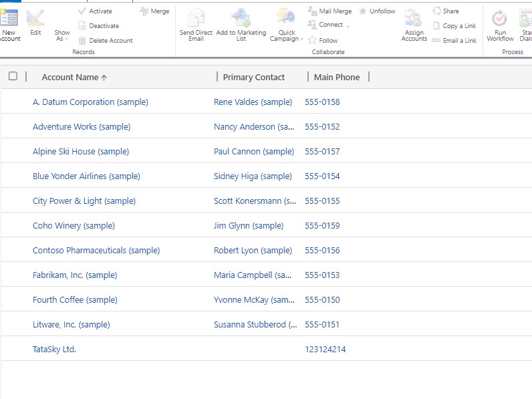
Task: Click Delete Account trash icon
Action: click(82, 41)
